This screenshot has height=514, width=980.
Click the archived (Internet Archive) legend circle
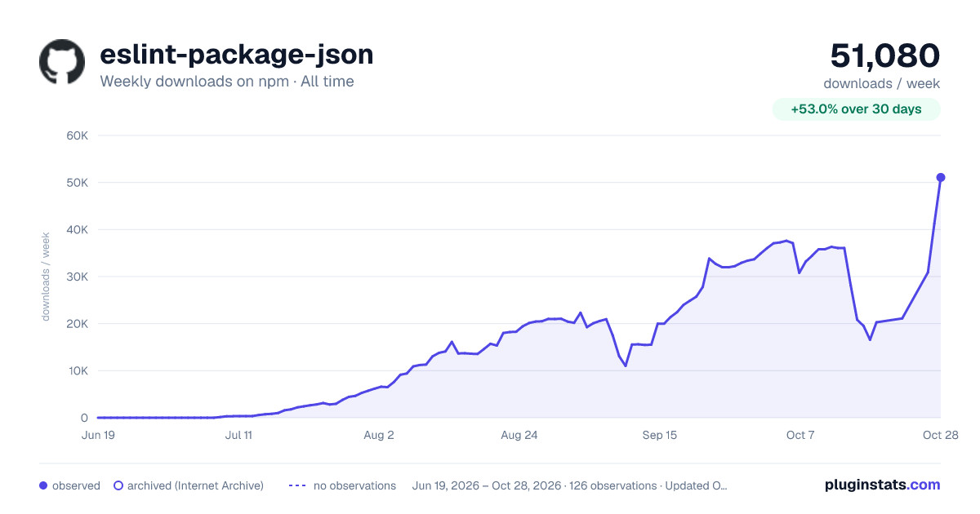pos(118,485)
